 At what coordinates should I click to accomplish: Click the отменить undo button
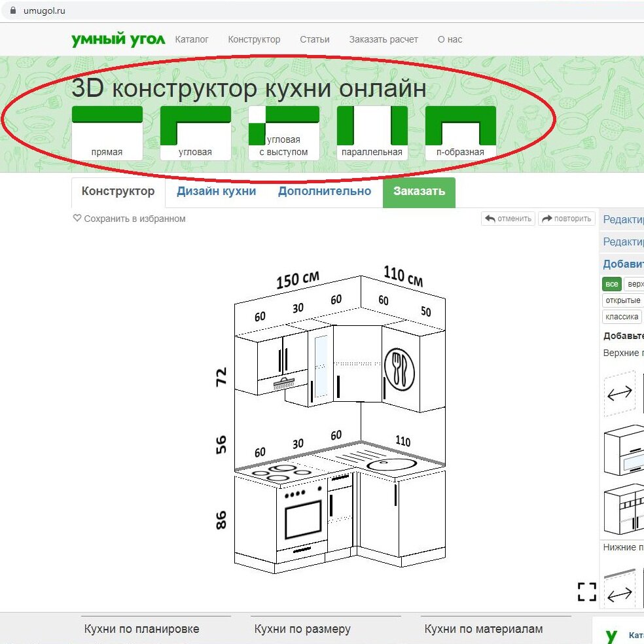pyautogui.click(x=508, y=219)
